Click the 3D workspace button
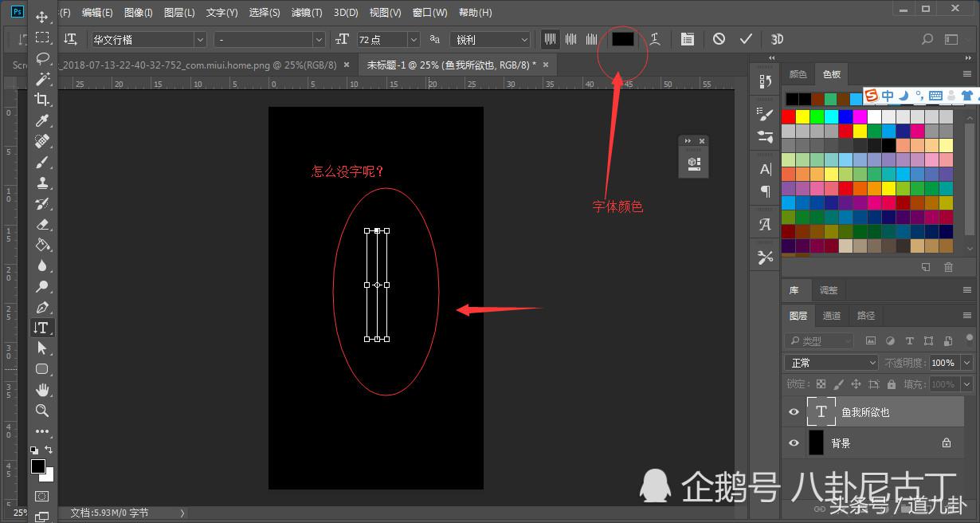Viewport: 980px width, 523px height. 777,37
